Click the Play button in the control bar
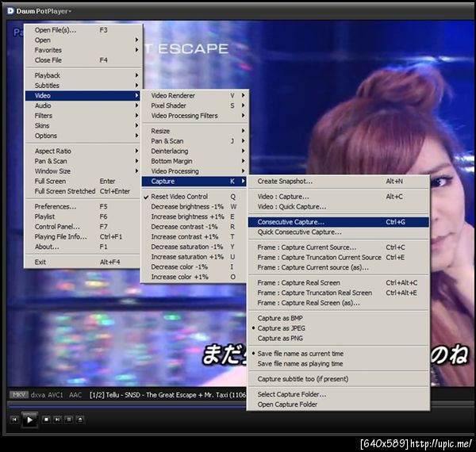 click(29, 419)
